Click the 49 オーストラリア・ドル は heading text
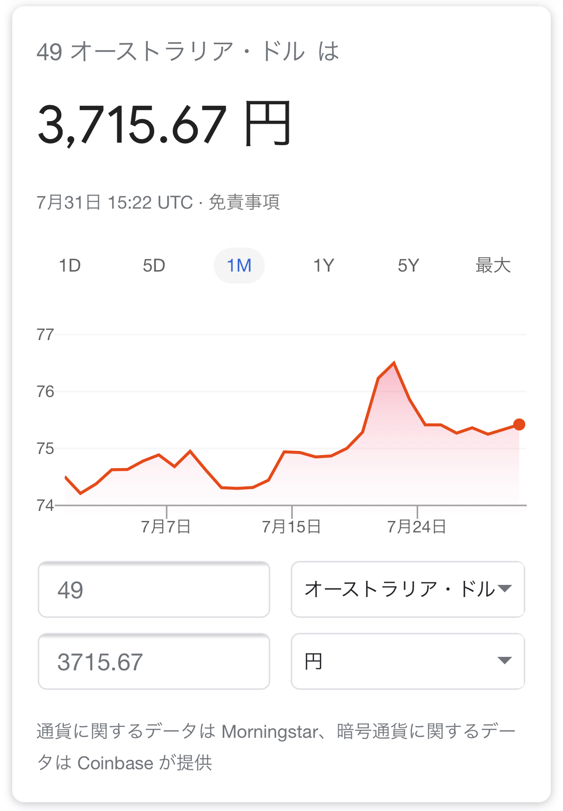563x811 pixels. 188,52
